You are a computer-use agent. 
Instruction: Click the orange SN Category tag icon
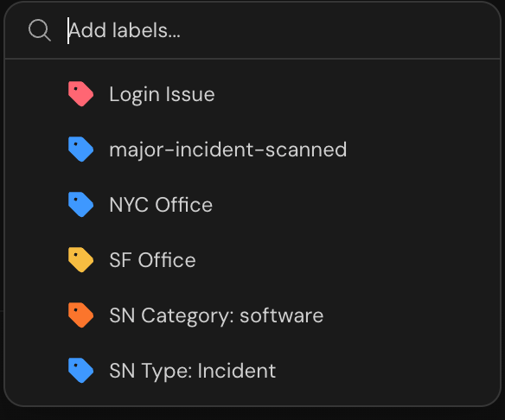click(x=80, y=315)
